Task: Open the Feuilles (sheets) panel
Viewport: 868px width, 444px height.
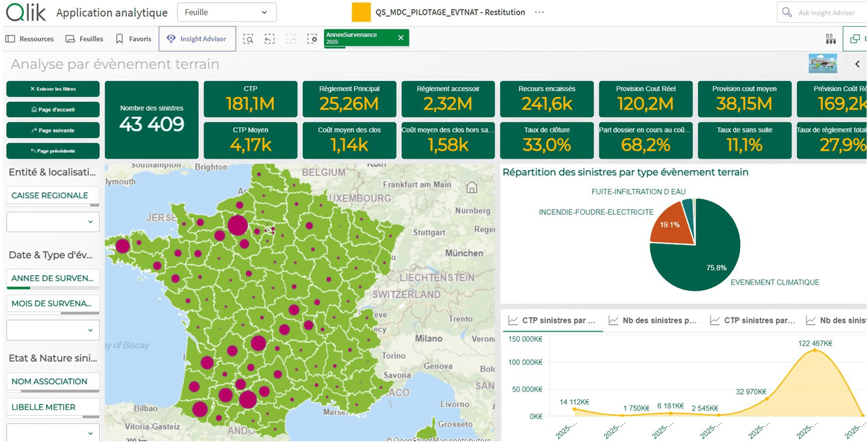Action: 84,39
